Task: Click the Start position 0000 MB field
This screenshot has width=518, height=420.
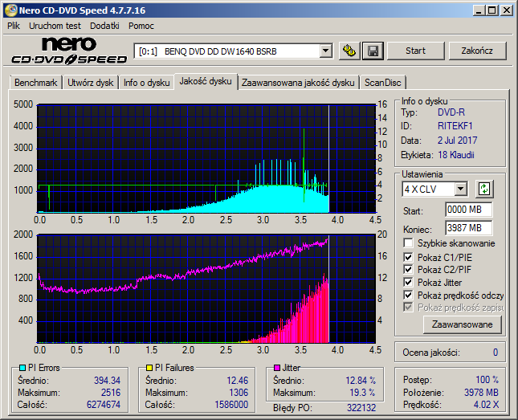Action: click(468, 210)
